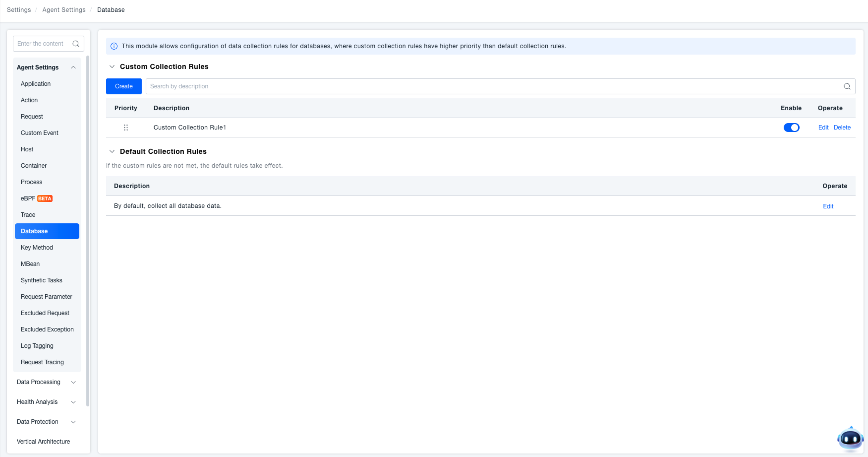Delete Custom Collection Rule1
Screen dimensions: 868x457
click(x=842, y=128)
